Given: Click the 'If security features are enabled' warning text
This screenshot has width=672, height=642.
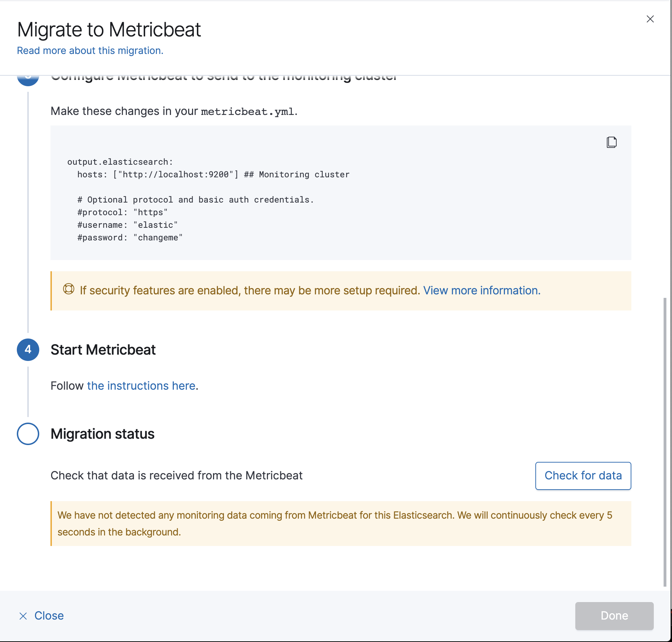Looking at the screenshot, I should tap(250, 291).
